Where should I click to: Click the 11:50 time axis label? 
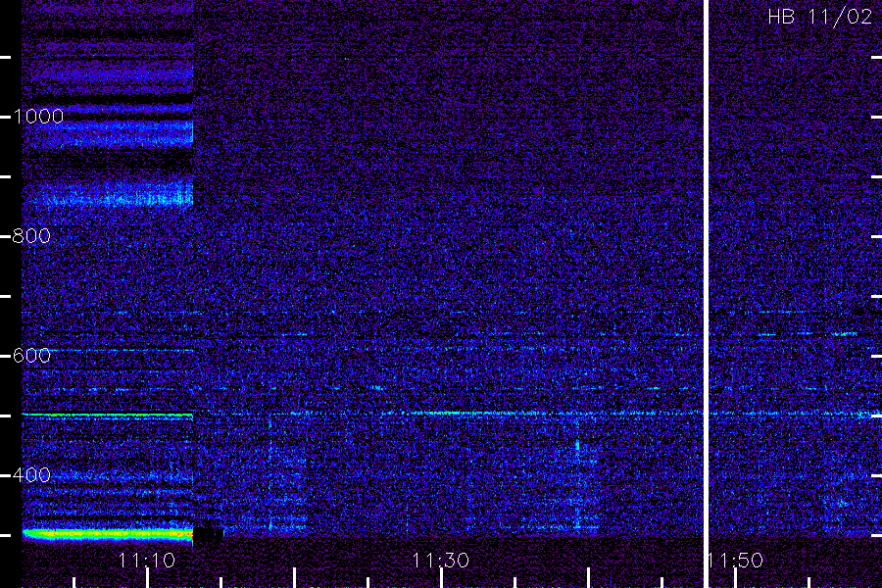click(x=736, y=561)
